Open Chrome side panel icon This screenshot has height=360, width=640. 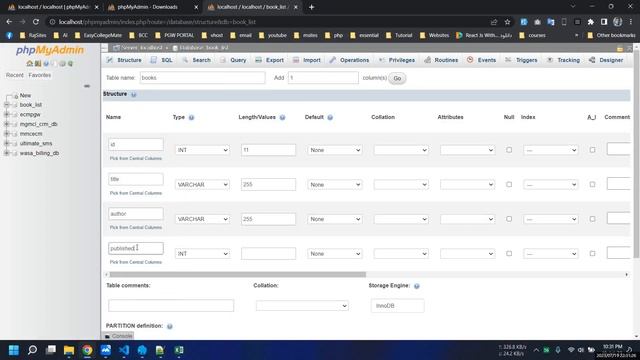click(604, 22)
